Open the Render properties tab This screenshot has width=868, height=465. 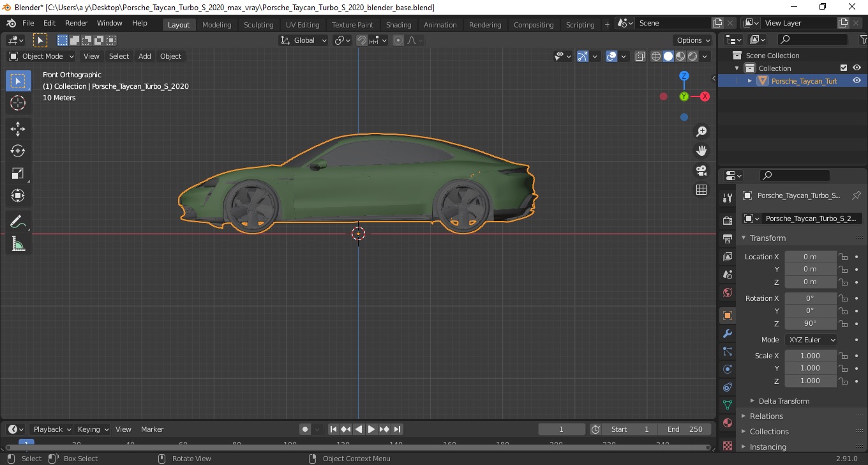727,220
